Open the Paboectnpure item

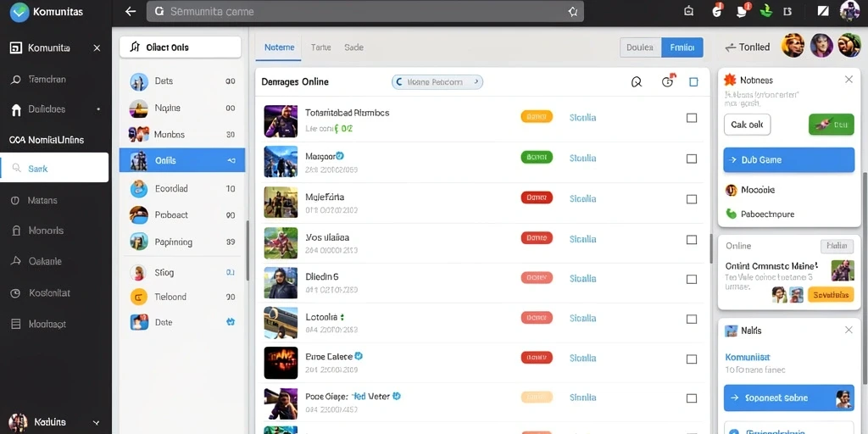point(759,214)
